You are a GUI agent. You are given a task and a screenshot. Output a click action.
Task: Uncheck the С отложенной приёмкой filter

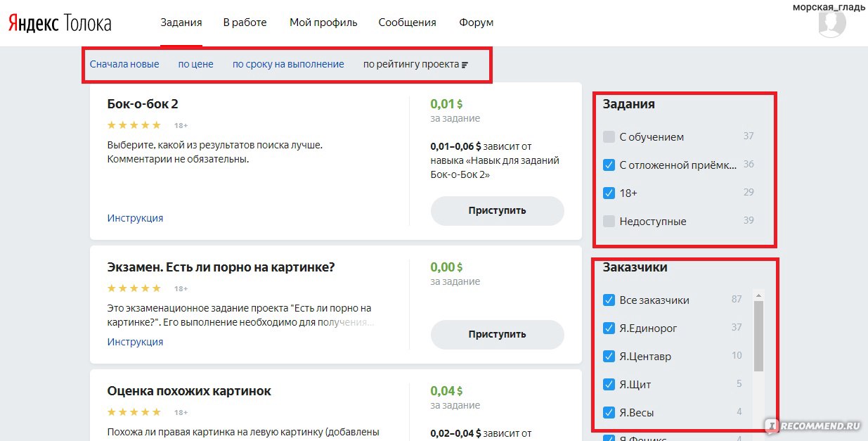[x=609, y=165]
